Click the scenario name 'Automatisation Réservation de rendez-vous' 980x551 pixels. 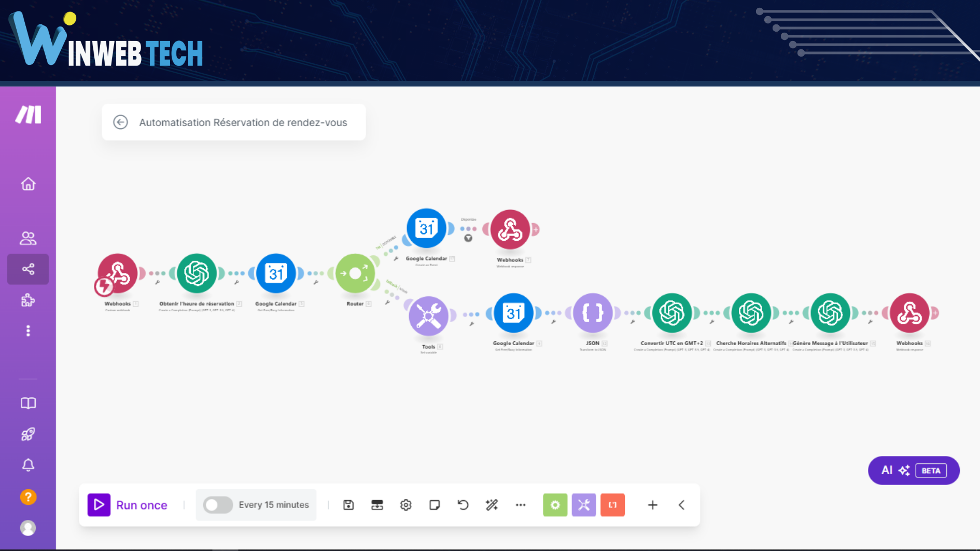243,122
